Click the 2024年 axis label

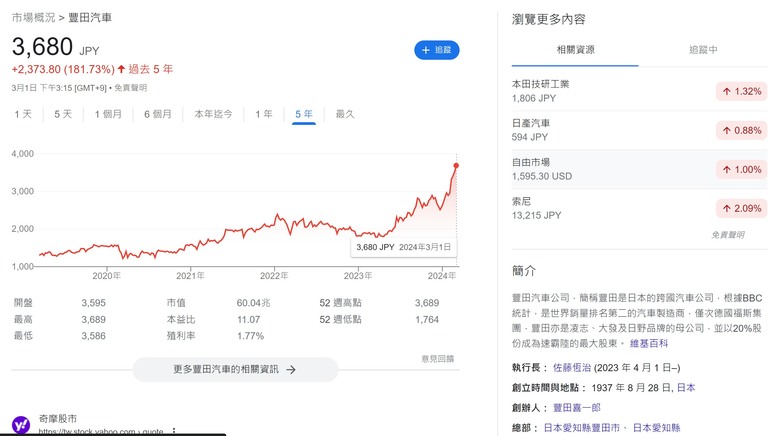pos(442,276)
